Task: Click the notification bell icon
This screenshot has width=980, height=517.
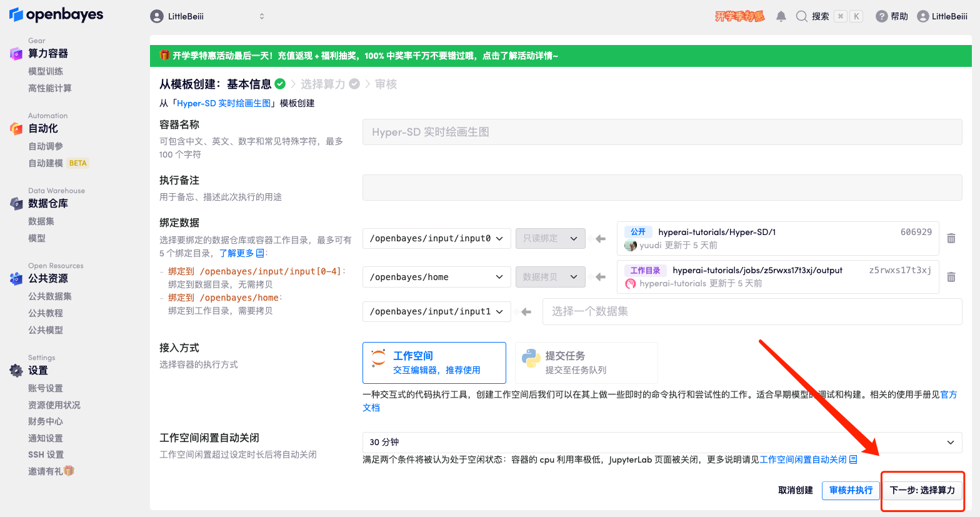Action: coord(781,16)
